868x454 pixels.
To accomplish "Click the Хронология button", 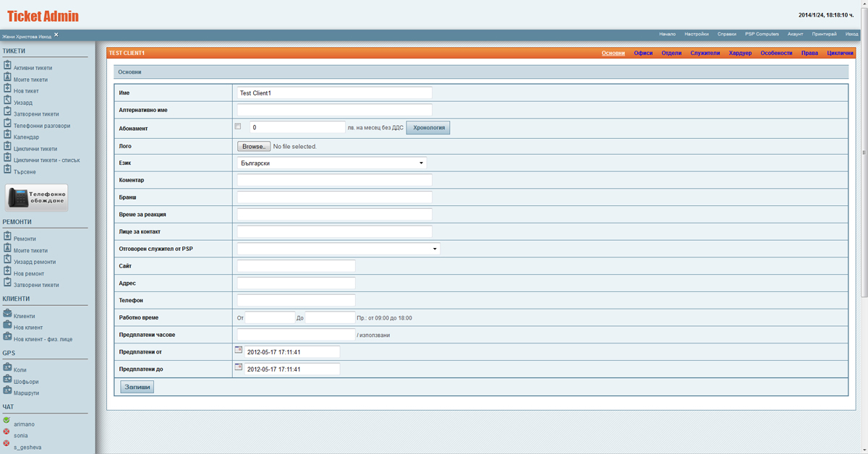I will (427, 127).
